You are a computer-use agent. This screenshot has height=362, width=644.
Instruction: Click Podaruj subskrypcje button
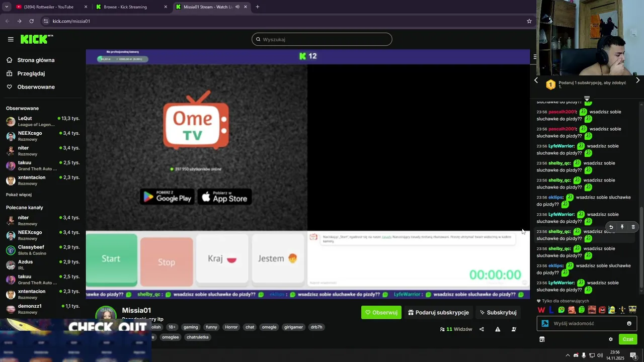(x=438, y=312)
